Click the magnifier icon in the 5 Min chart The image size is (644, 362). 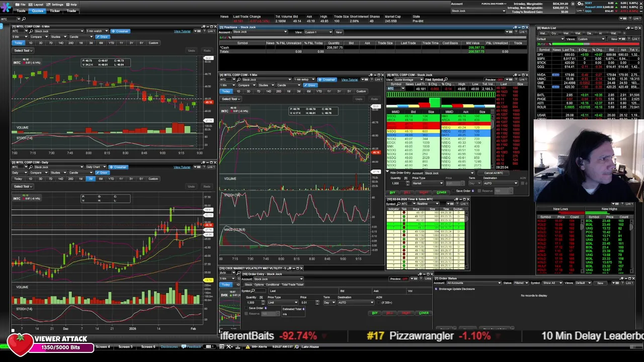tap(31, 31)
